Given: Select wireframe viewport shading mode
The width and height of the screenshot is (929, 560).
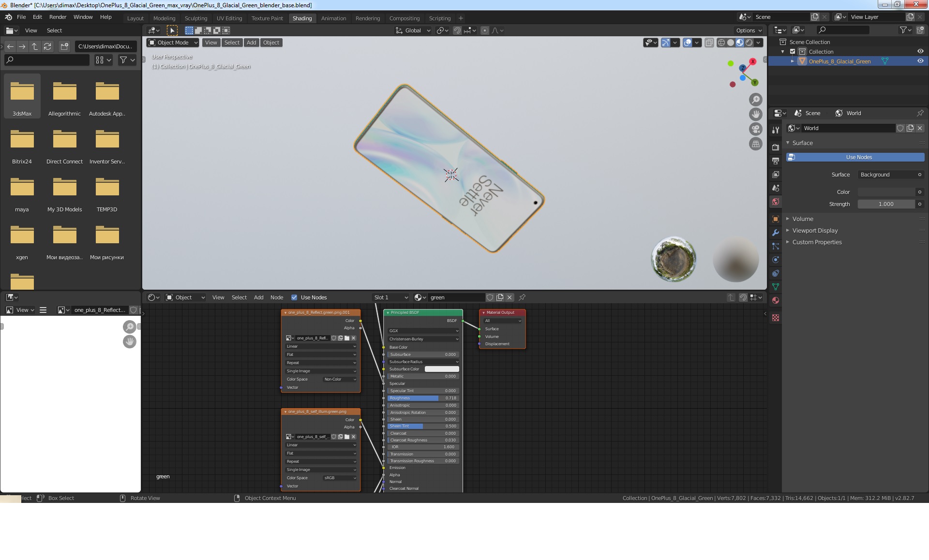Looking at the screenshot, I should tap(721, 43).
